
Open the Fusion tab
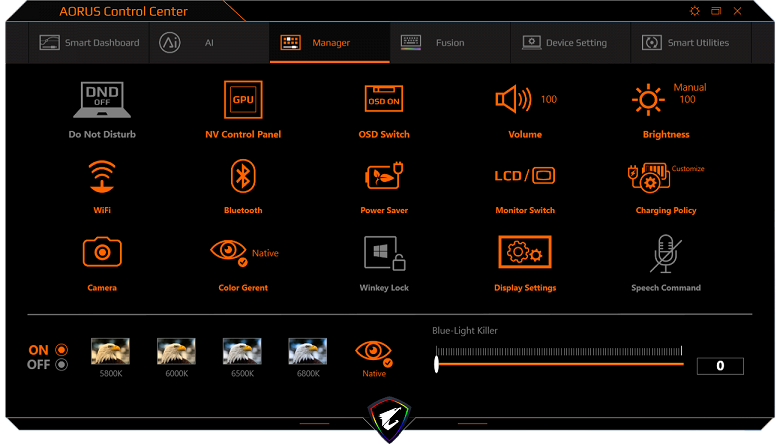click(450, 43)
